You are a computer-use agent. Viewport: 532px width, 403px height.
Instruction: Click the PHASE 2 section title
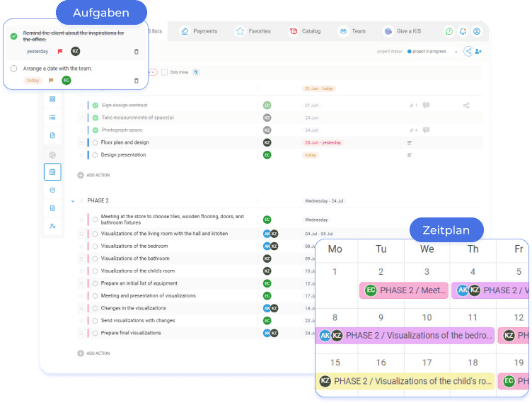pos(98,201)
